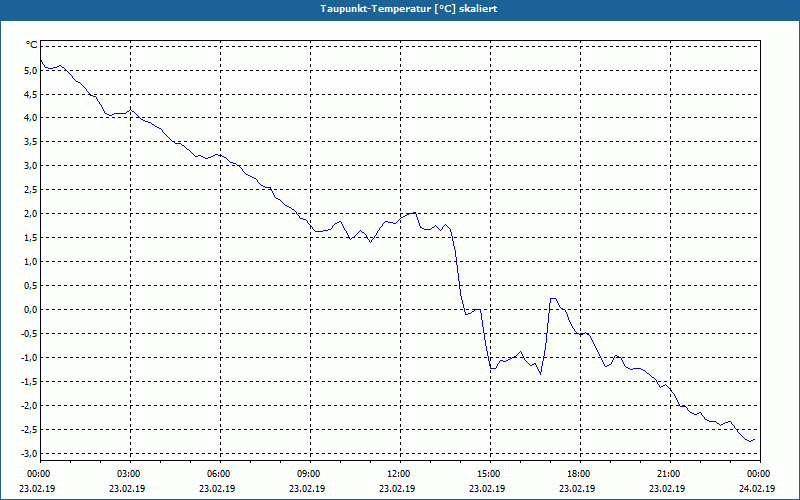Viewport: 800px width, 500px height.
Task: Select the '21:00' x-axis label
Action: (x=668, y=474)
